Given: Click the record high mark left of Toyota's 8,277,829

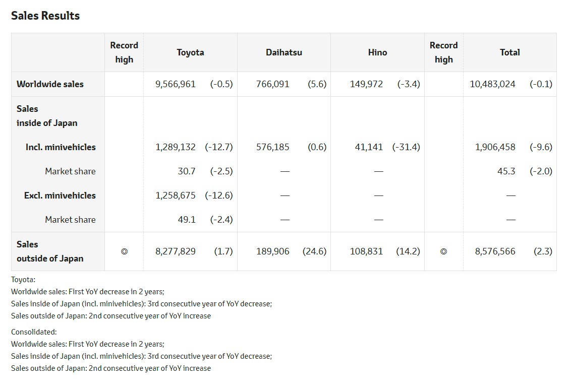Looking at the screenshot, I should (124, 251).
